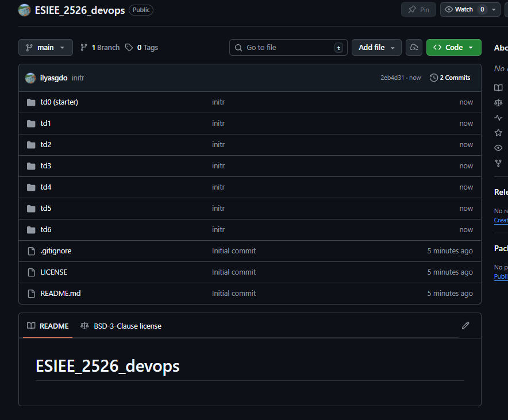This screenshot has width=508, height=420.
Task: Open the .gitignore file
Action: coord(56,251)
